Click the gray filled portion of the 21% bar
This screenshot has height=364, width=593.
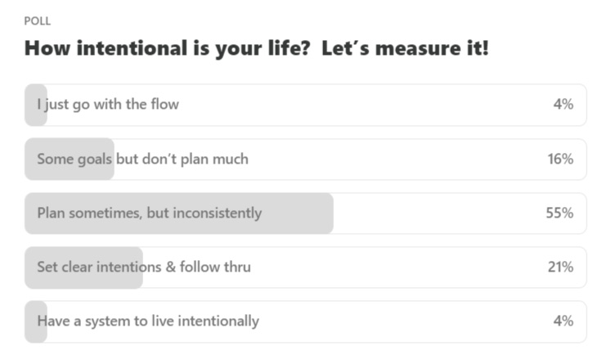pyautogui.click(x=83, y=267)
